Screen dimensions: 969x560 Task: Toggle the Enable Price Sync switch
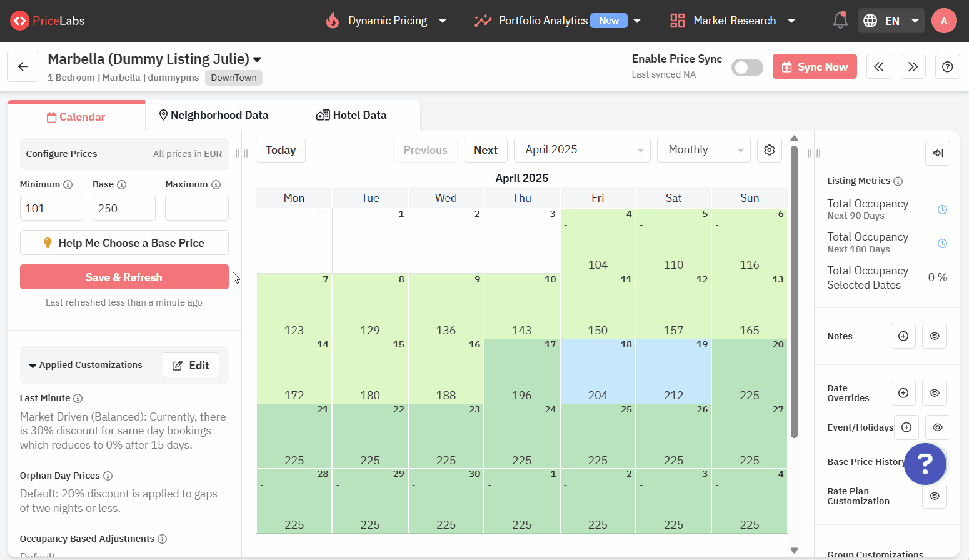(x=747, y=67)
